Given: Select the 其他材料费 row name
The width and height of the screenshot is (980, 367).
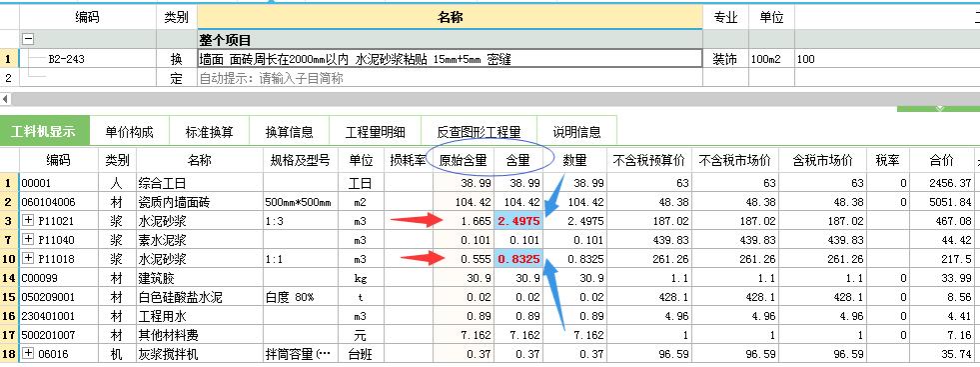Looking at the screenshot, I should 200,334.
